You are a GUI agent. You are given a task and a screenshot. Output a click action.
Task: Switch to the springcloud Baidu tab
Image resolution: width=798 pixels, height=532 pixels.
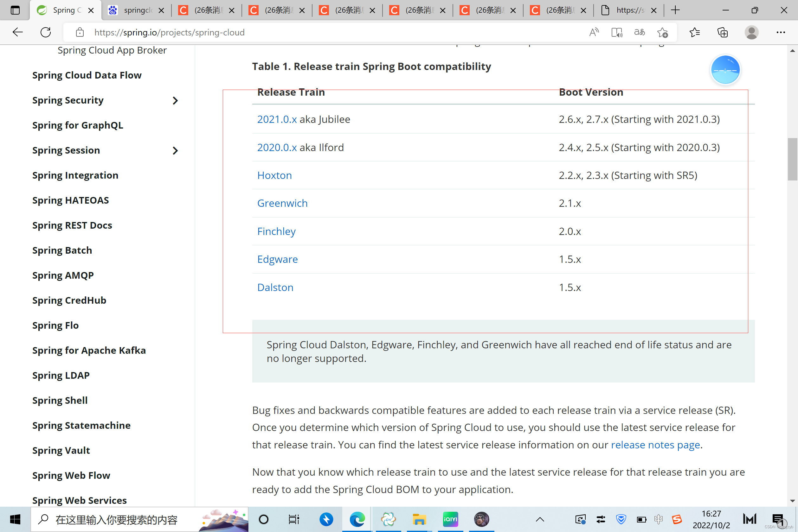pos(136,10)
